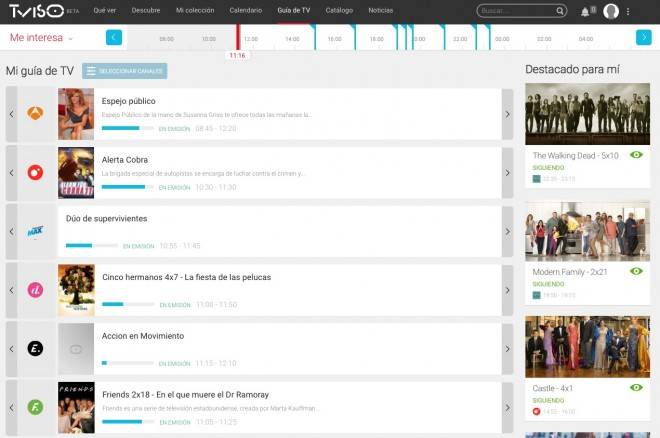Click the pink Divinity channel logo
This screenshot has height=438, width=660.
click(x=35, y=290)
